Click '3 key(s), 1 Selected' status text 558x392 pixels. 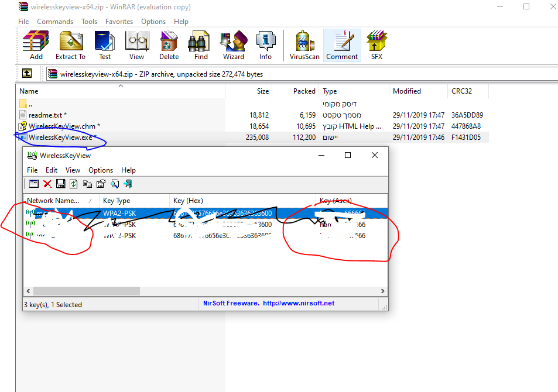pos(53,305)
